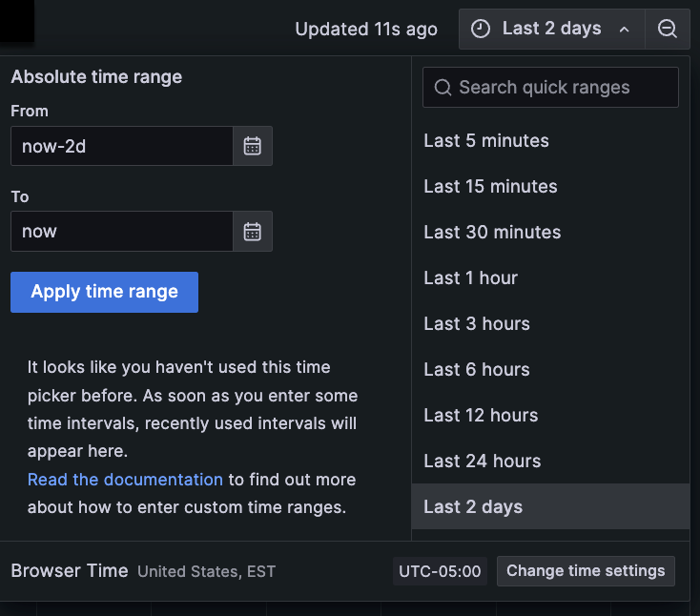This screenshot has width=700, height=616.
Task: Choose Last 24 hours range
Action: 482,462
